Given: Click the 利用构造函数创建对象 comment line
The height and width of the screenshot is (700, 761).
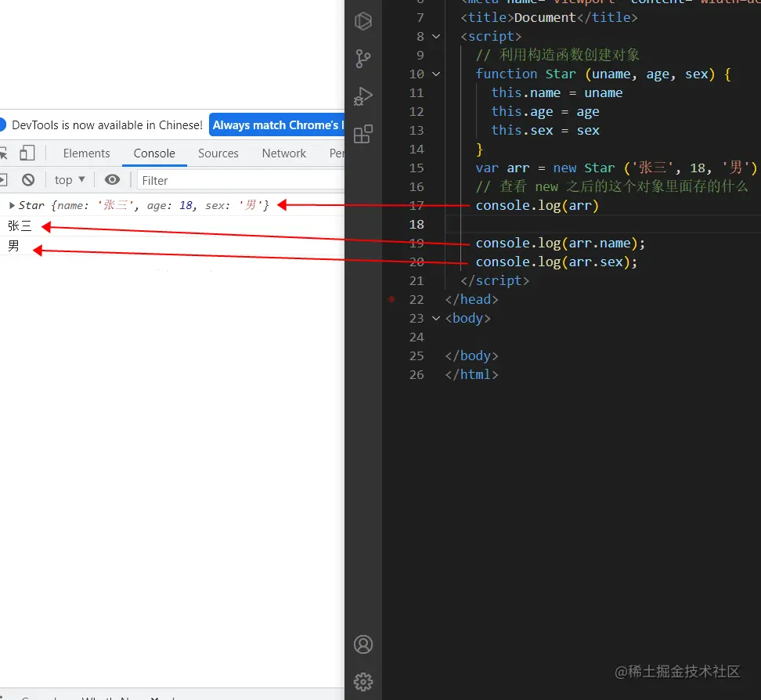Looking at the screenshot, I should [557, 55].
